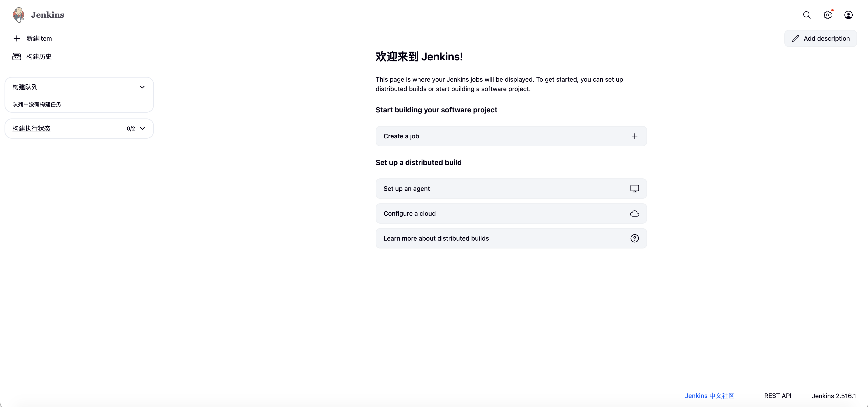Click the monitor icon in Set up an agent
The width and height of the screenshot is (868, 407).
[x=634, y=189]
